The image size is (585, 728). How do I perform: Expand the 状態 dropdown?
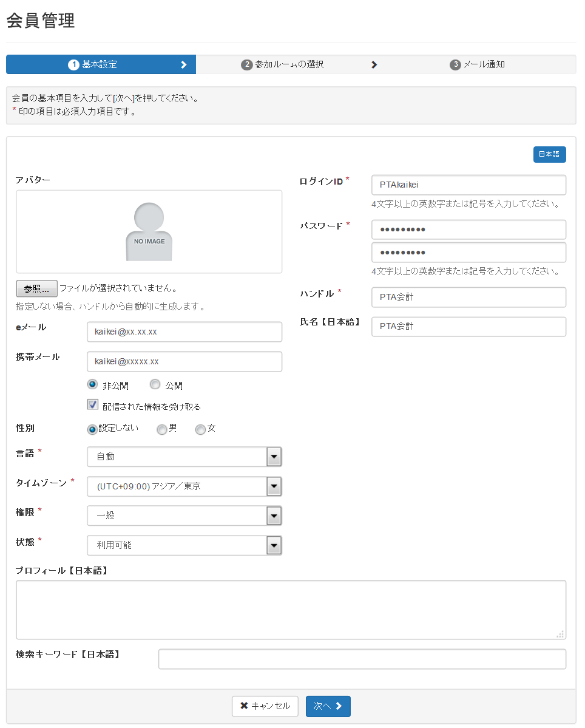(274, 545)
